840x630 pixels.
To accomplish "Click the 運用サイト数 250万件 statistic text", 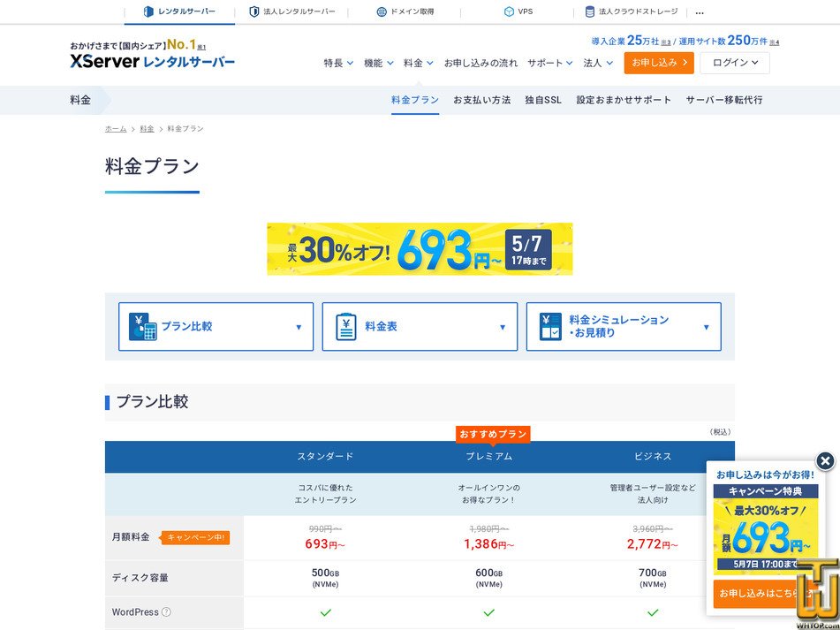I will 729,41.
